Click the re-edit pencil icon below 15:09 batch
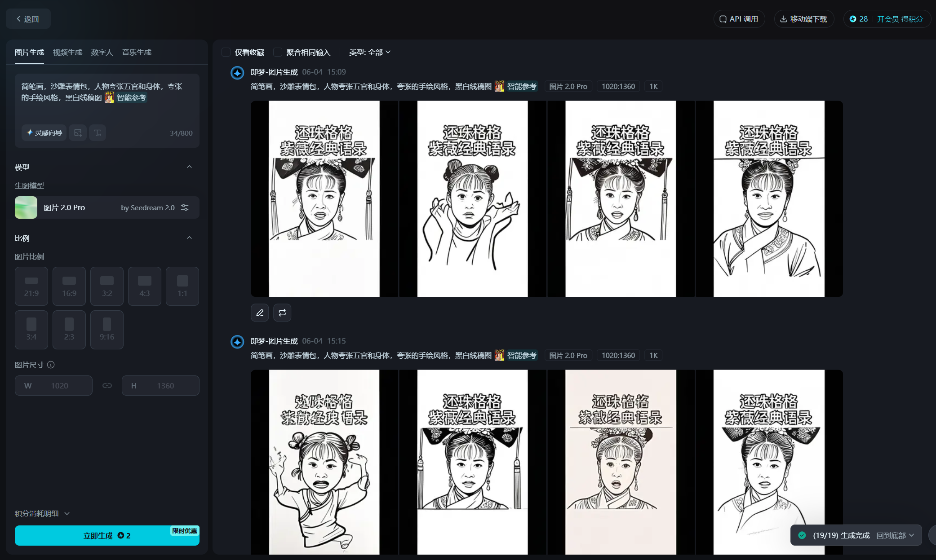Viewport: 936px width, 560px height. click(x=260, y=313)
